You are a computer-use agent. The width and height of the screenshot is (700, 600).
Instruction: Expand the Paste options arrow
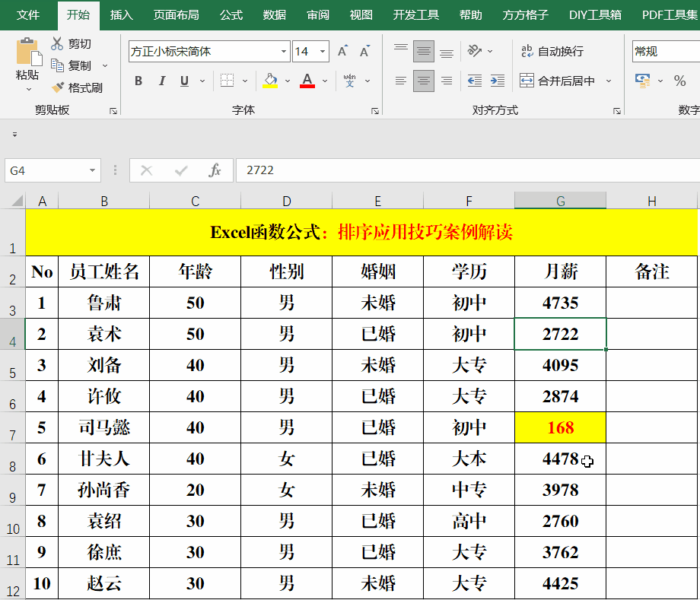[x=29, y=90]
